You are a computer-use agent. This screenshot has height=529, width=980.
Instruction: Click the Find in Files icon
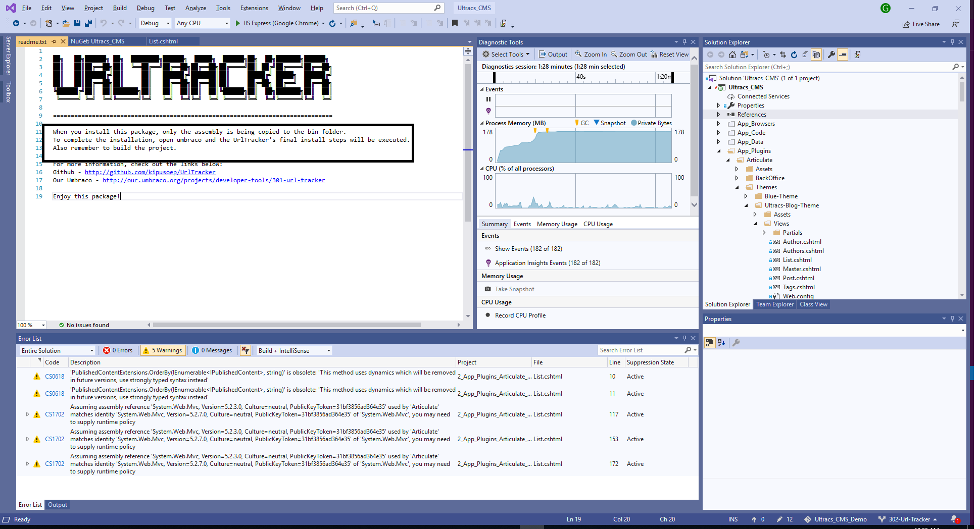click(x=354, y=23)
